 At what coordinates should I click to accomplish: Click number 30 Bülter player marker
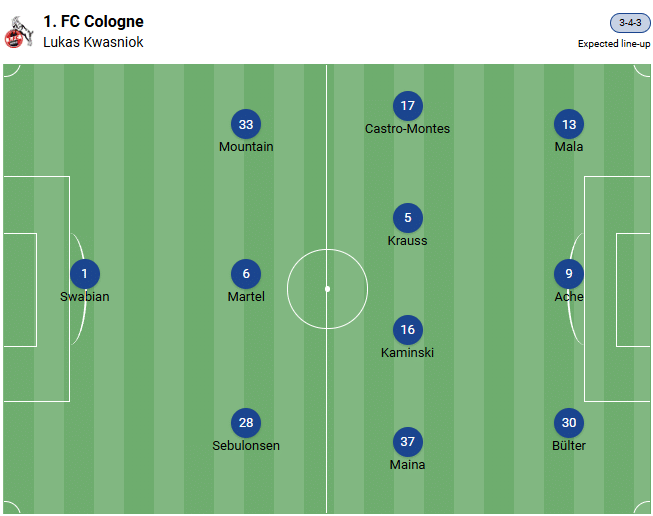(569, 423)
